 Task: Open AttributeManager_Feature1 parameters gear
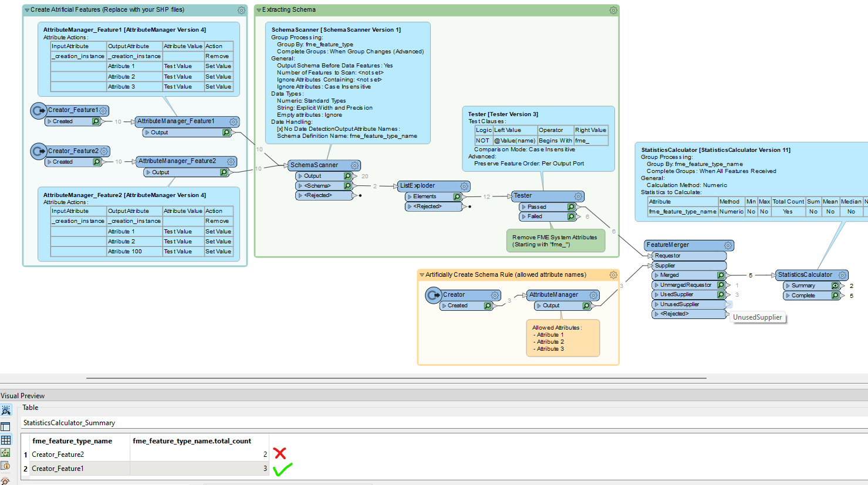[234, 121]
